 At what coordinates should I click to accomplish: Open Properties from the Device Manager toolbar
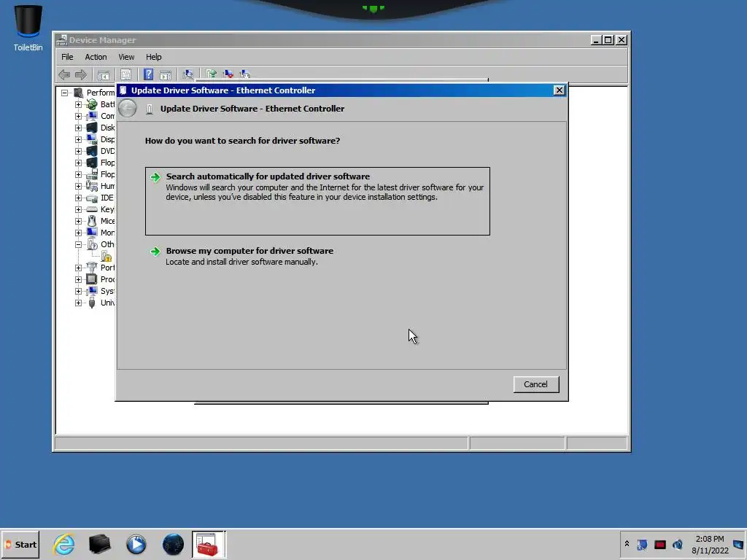[x=125, y=75]
